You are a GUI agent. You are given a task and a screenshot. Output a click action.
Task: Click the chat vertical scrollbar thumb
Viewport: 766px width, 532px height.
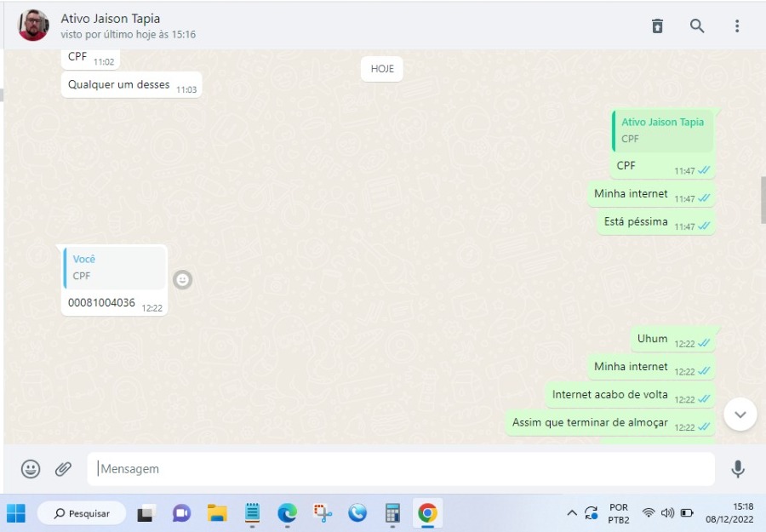pos(763,199)
